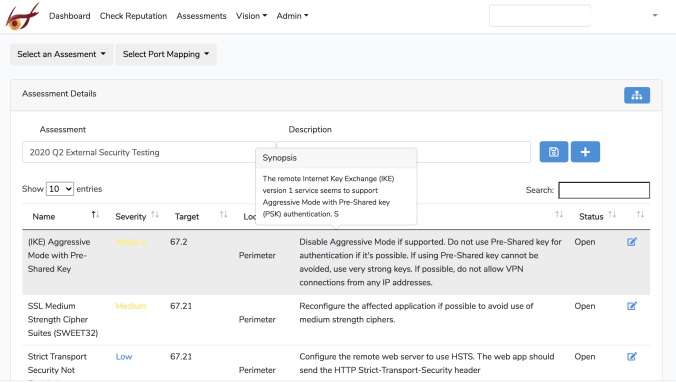Open the Select an Assesment dropdown
This screenshot has height=383, width=676.
[x=61, y=54]
